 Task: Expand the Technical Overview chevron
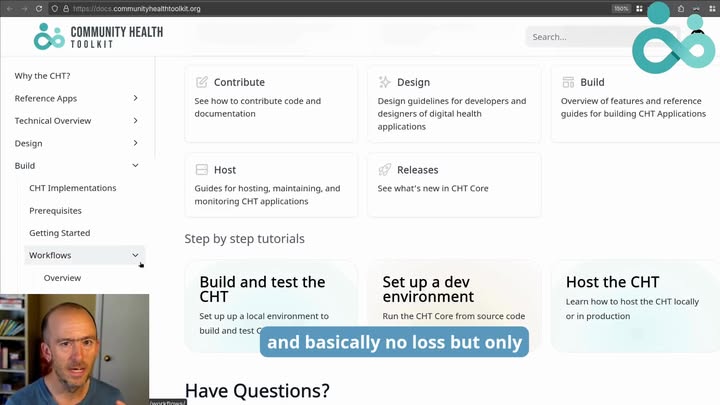click(x=135, y=121)
